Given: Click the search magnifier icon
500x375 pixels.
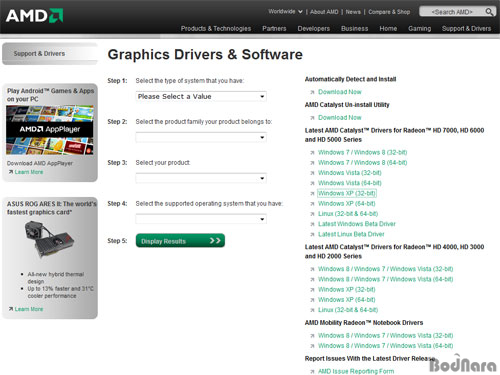Looking at the screenshot, I should point(489,12).
